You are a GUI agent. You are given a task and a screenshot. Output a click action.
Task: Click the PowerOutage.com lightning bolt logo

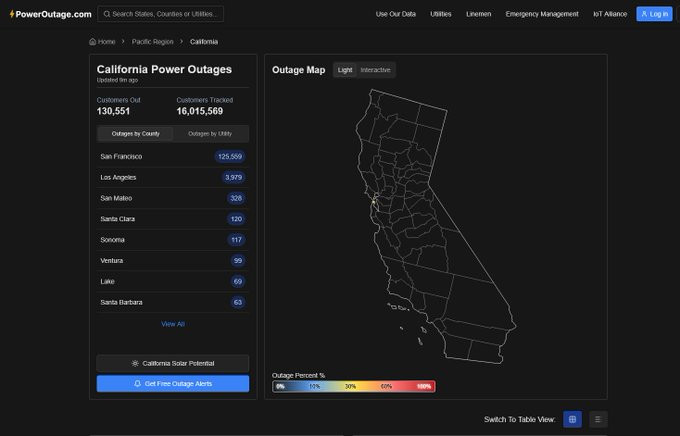[11, 14]
